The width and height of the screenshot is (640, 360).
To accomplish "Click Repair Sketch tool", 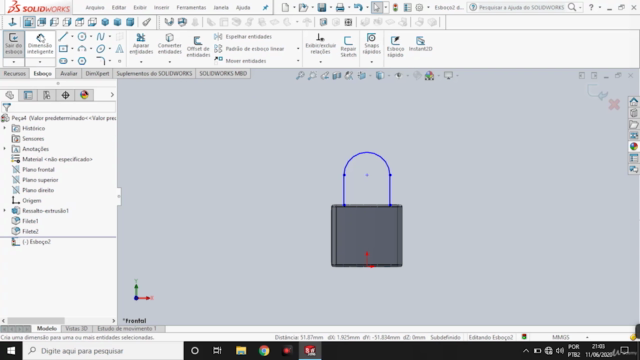I will click(348, 46).
